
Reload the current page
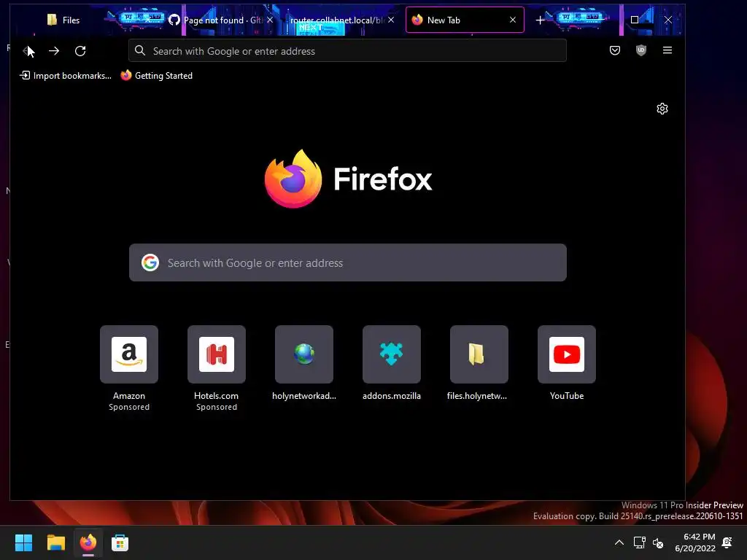pos(80,51)
